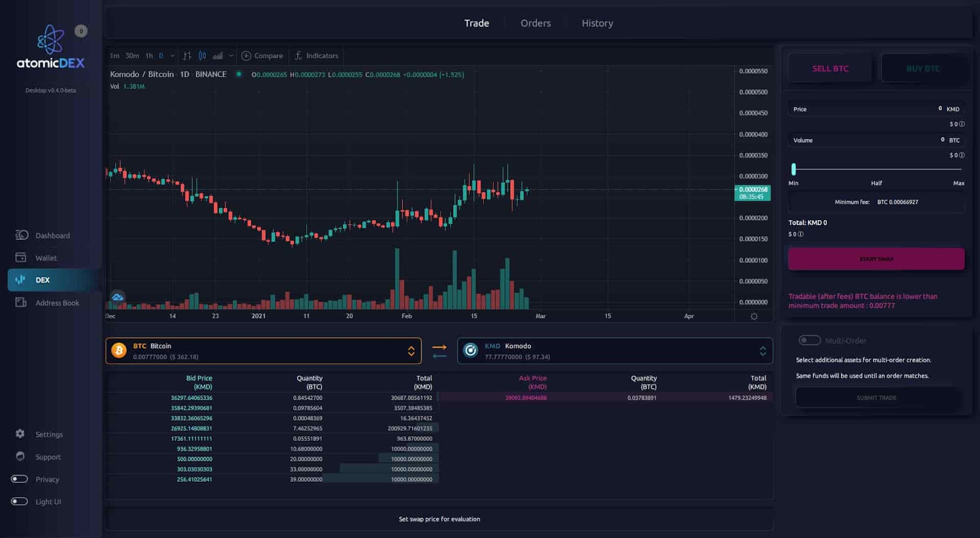The width and height of the screenshot is (980, 538).
Task: Click the total dollar info icon
Action: pos(801,234)
